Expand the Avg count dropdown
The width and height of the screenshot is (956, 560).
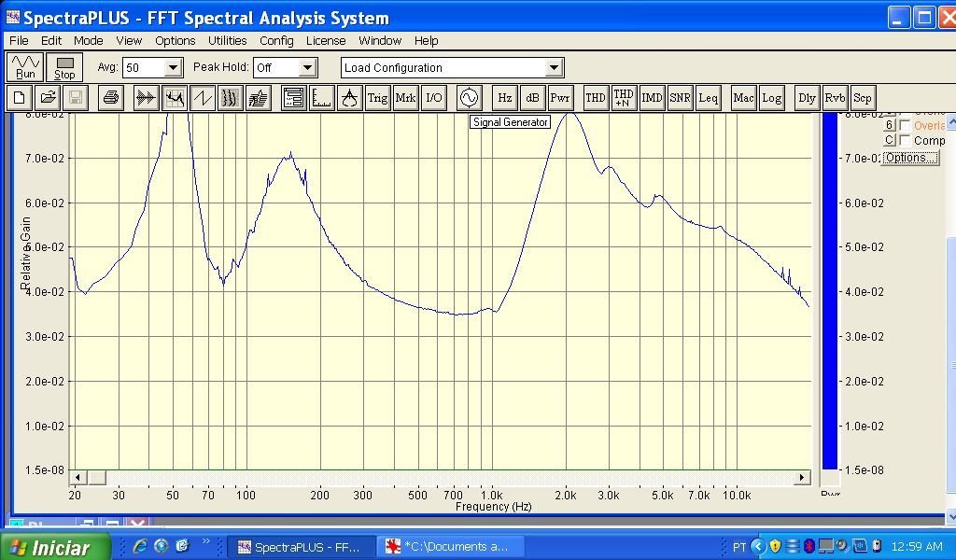point(173,68)
